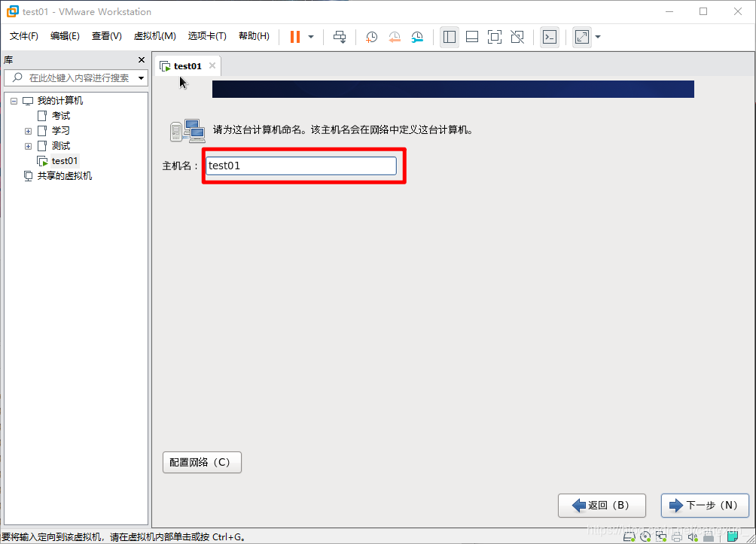Show the console view

click(x=550, y=37)
